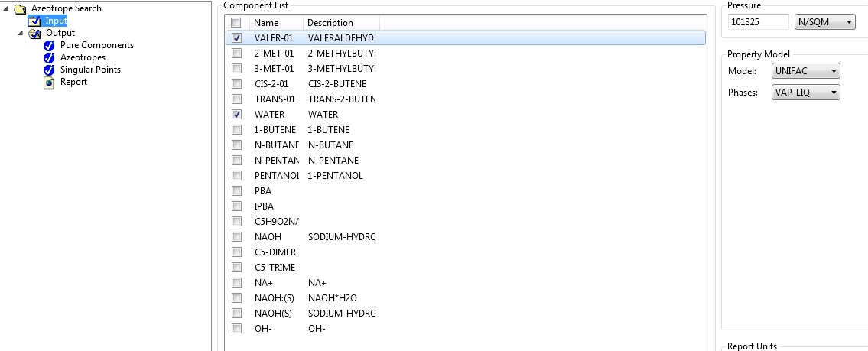Enable the PENTANOL component checkbox
This screenshot has width=868, height=351.
236,176
